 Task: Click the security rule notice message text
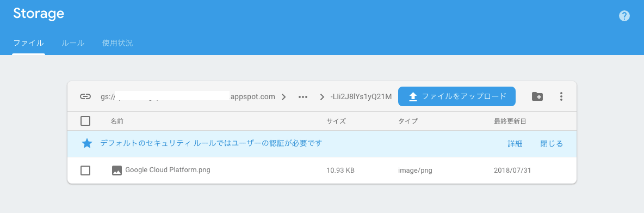[x=211, y=143]
